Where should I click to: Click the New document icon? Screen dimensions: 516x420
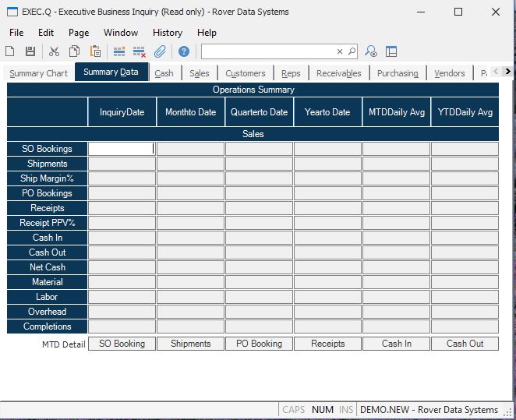tap(10, 51)
